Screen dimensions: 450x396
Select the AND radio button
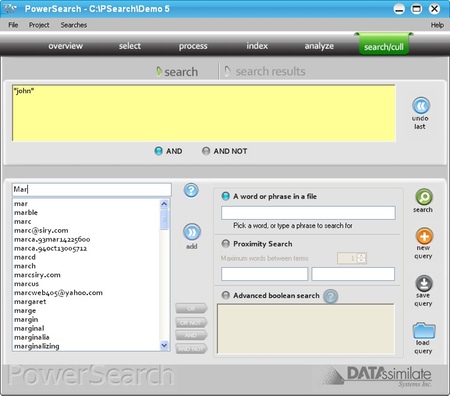coord(158,151)
